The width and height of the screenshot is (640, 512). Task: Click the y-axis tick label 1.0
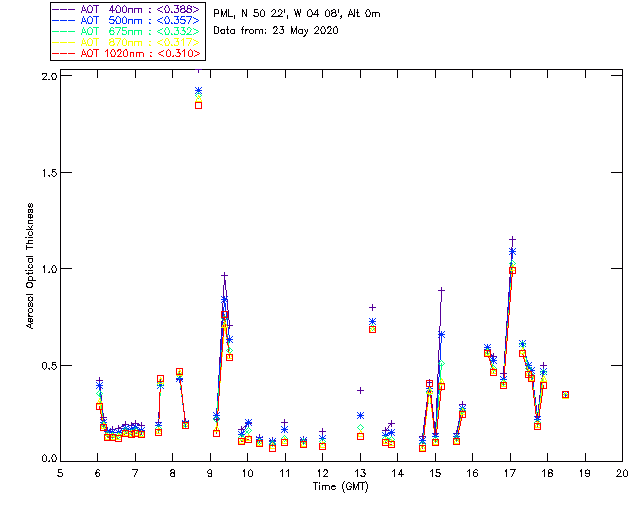tap(47, 268)
